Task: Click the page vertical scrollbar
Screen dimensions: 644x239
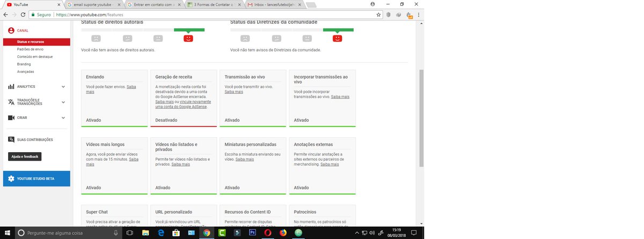Action: 421,118
